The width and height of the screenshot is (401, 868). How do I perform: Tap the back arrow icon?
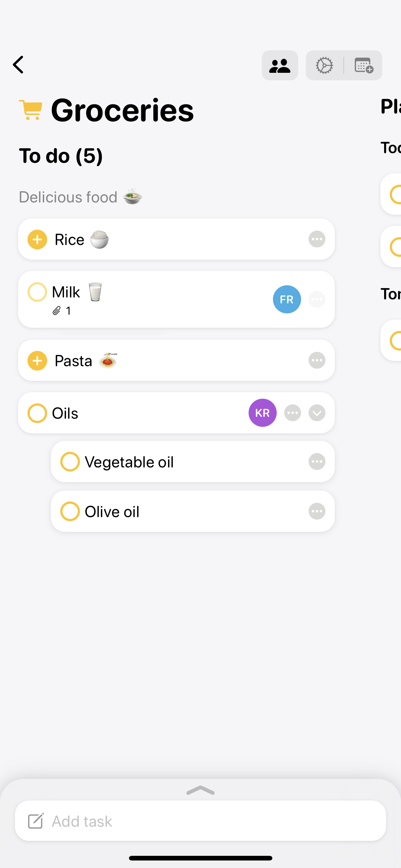tap(18, 65)
